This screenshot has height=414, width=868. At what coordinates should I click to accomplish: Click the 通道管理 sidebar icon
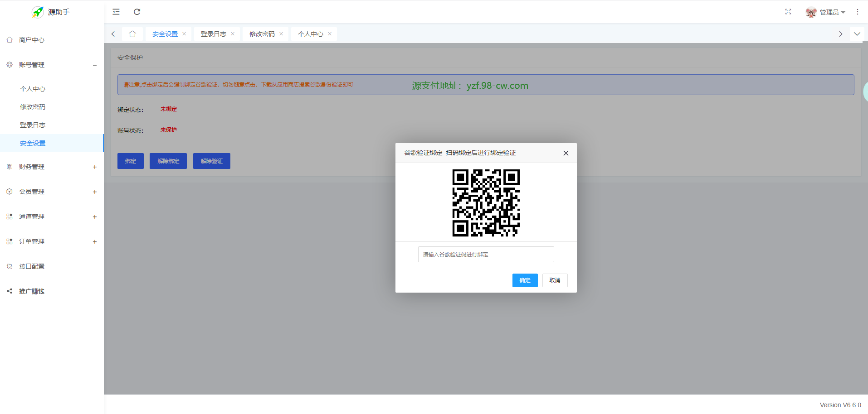point(10,217)
